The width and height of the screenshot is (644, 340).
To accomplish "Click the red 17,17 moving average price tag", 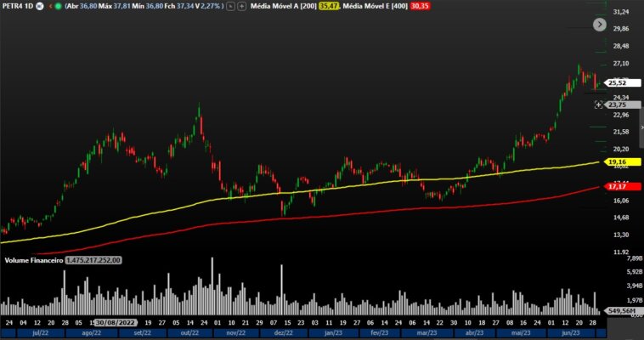I will click(x=618, y=186).
